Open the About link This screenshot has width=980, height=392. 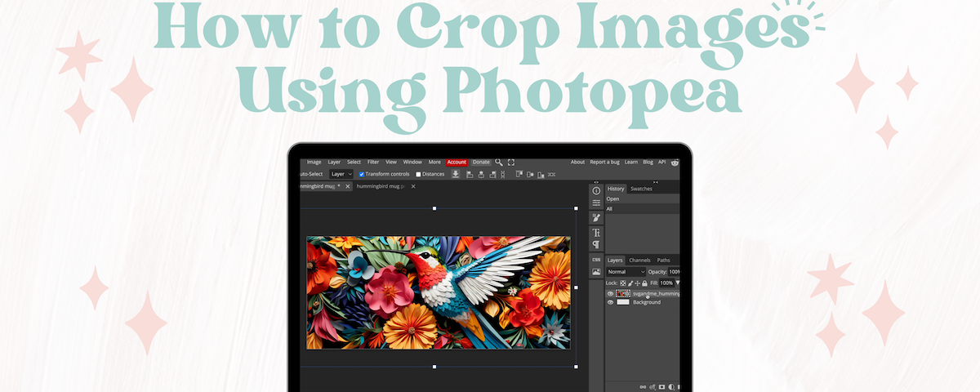point(577,163)
